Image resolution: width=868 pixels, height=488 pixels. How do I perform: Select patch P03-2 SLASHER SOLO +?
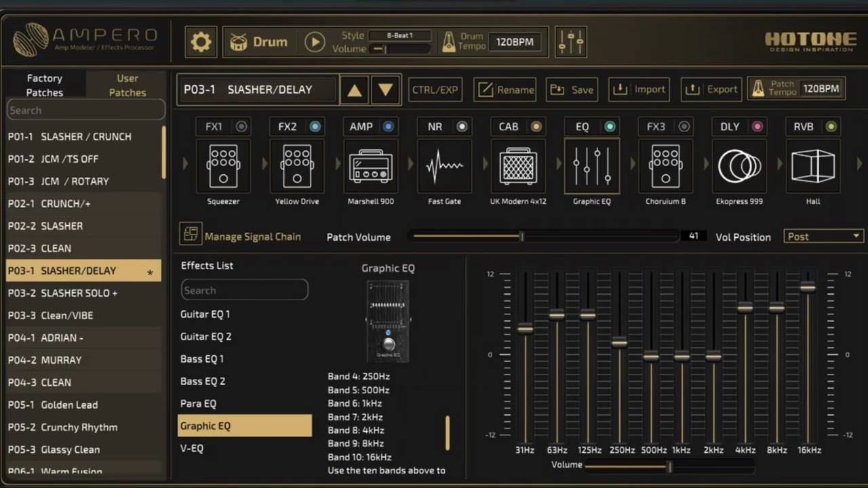pyautogui.click(x=83, y=293)
